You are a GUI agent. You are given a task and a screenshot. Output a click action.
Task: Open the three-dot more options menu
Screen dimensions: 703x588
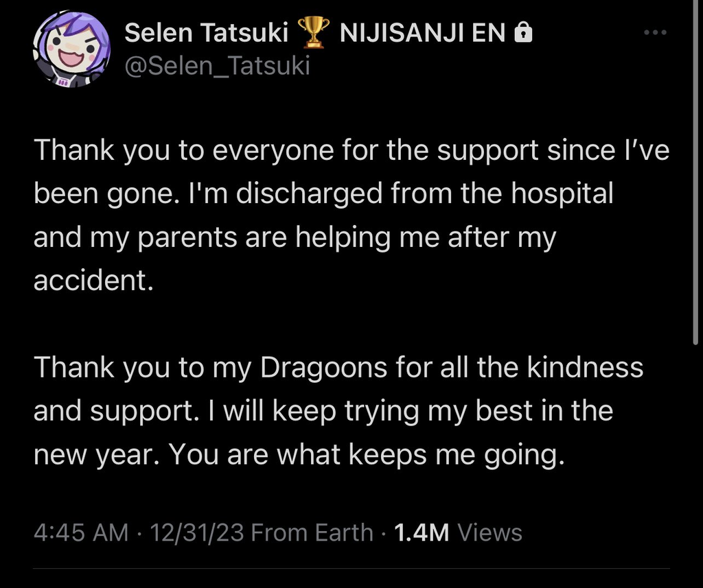(x=655, y=32)
